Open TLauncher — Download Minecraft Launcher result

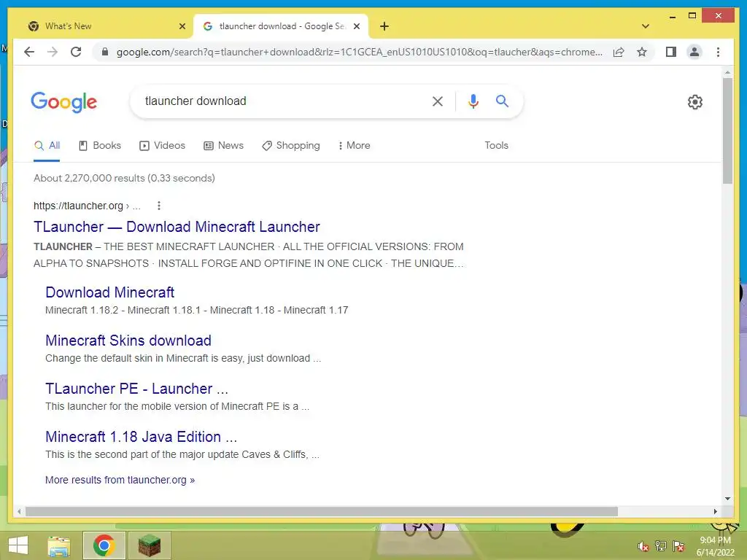177,227
